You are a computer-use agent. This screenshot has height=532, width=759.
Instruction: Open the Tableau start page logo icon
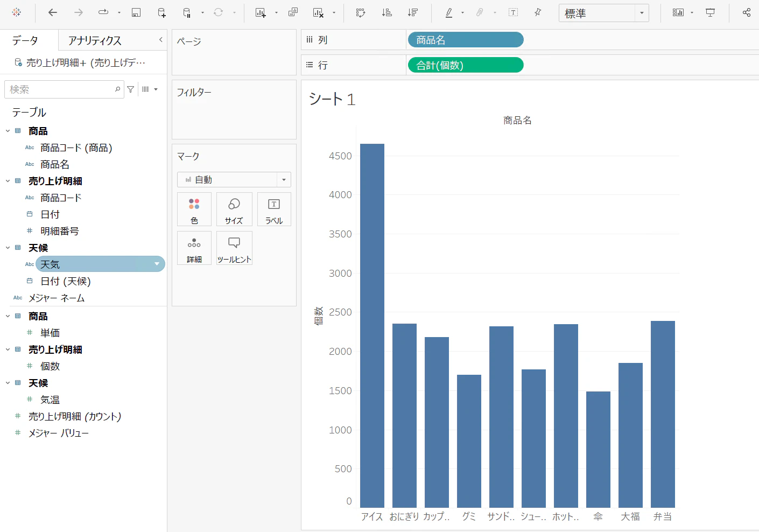click(x=16, y=12)
